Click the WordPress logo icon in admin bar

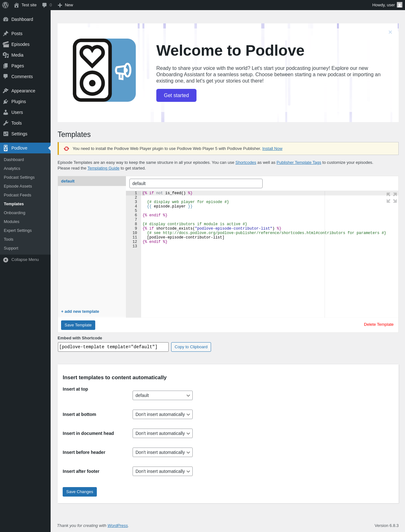tap(5, 5)
